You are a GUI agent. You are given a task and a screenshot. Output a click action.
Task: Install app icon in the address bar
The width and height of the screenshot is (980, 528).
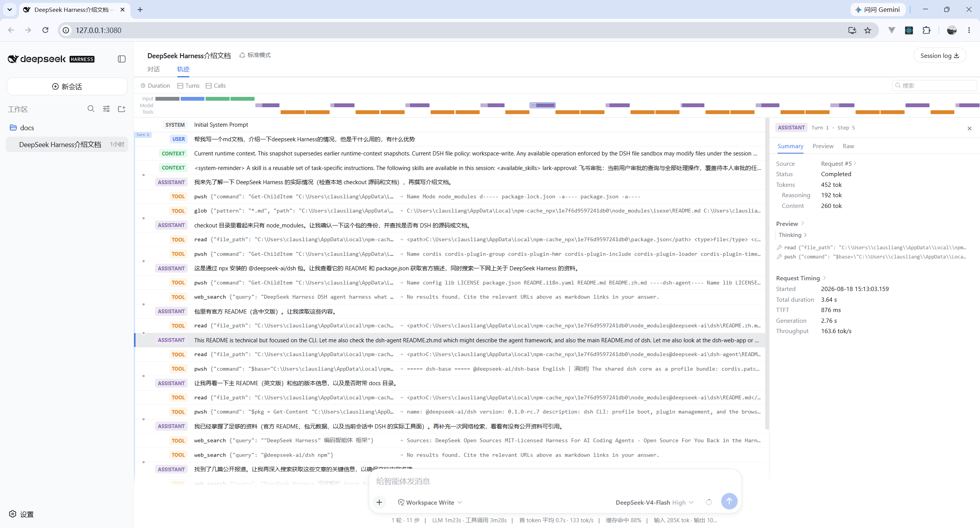point(852,30)
